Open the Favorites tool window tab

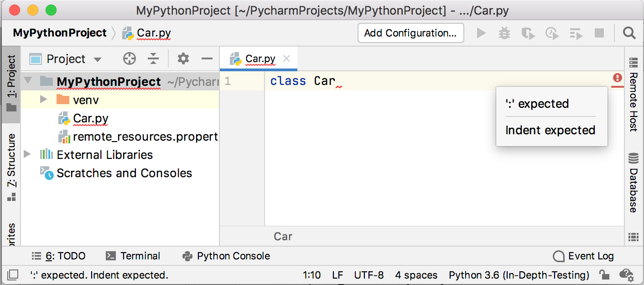tap(11, 234)
